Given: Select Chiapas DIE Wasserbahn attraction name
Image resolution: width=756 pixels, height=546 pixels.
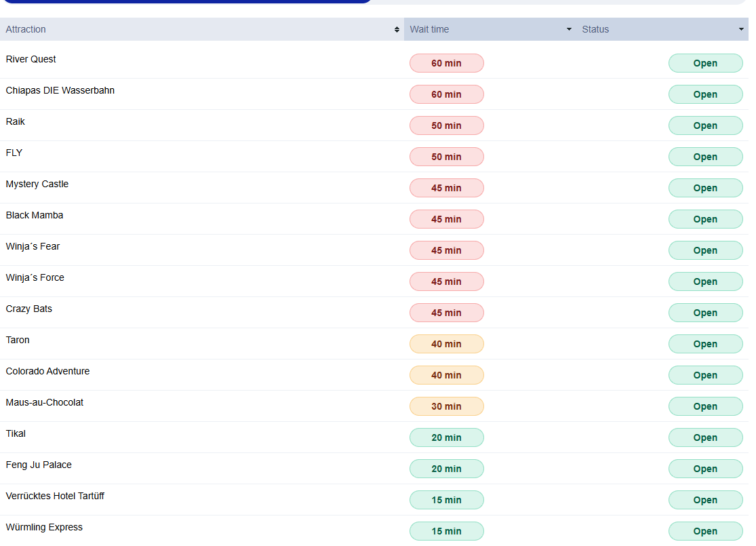Looking at the screenshot, I should tap(60, 90).
